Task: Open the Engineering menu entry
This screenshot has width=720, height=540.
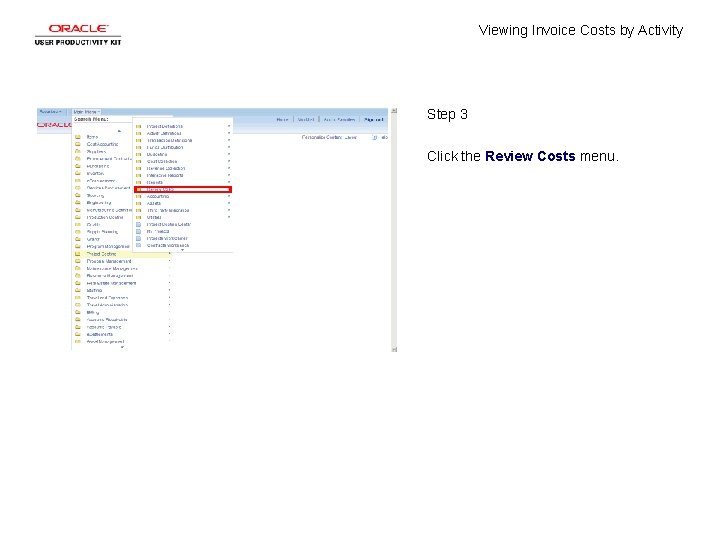Action: click(x=99, y=202)
